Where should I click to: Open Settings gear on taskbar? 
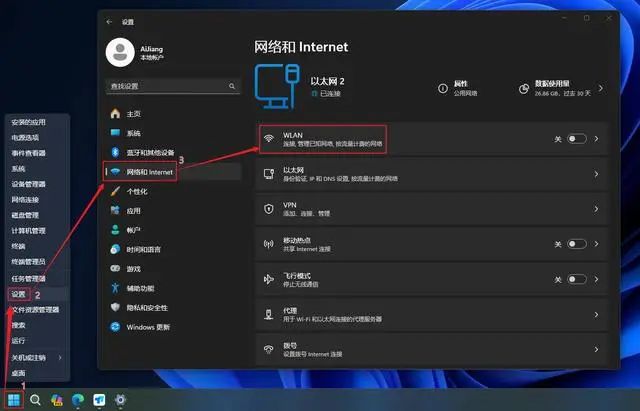tap(120, 400)
